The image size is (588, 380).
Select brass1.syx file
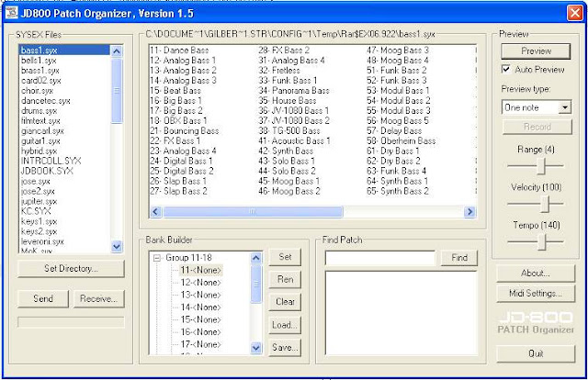point(40,71)
